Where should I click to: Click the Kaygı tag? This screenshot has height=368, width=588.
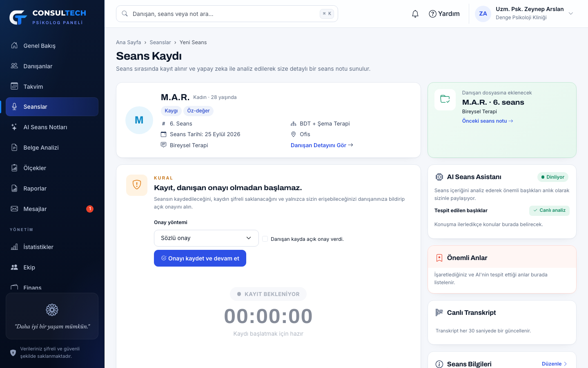tap(171, 111)
